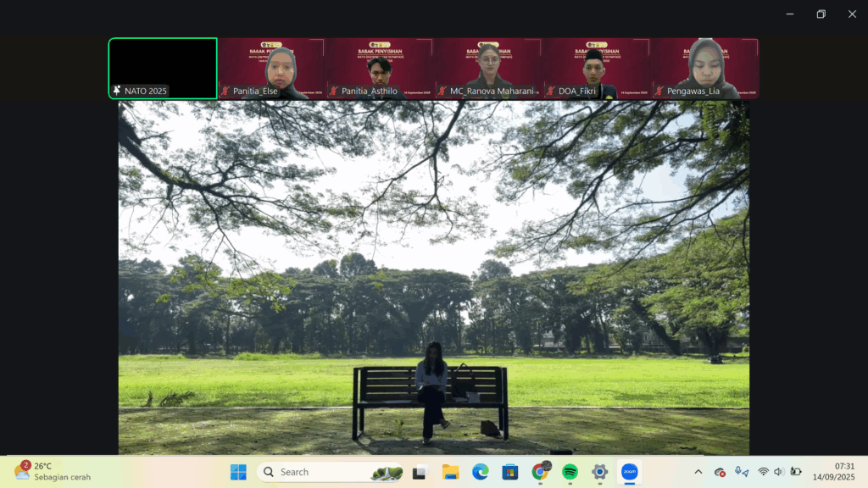868x488 pixels.
Task: Click the muted mic icon beside MC_Ranova Maharani
Action: pos(442,91)
